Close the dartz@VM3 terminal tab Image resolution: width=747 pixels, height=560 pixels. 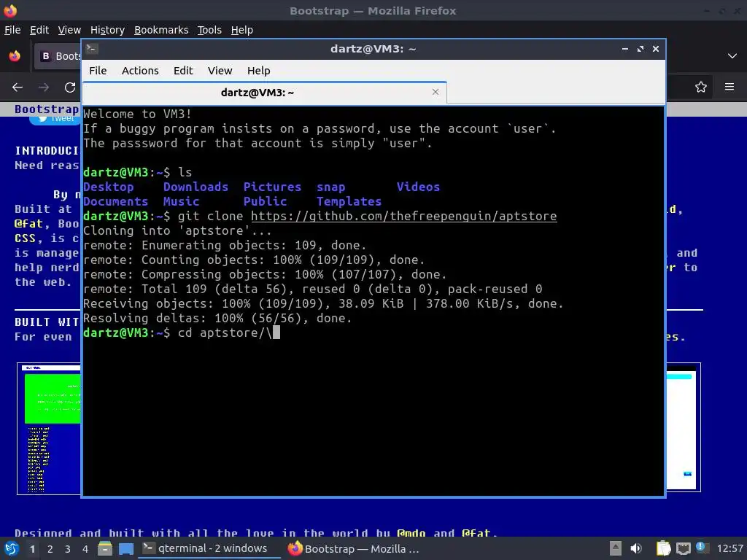point(436,92)
